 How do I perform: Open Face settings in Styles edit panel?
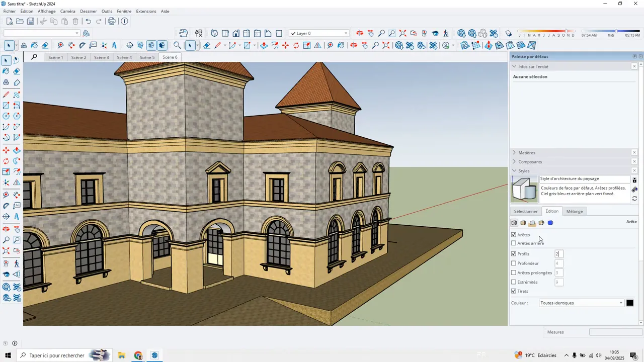tap(523, 223)
